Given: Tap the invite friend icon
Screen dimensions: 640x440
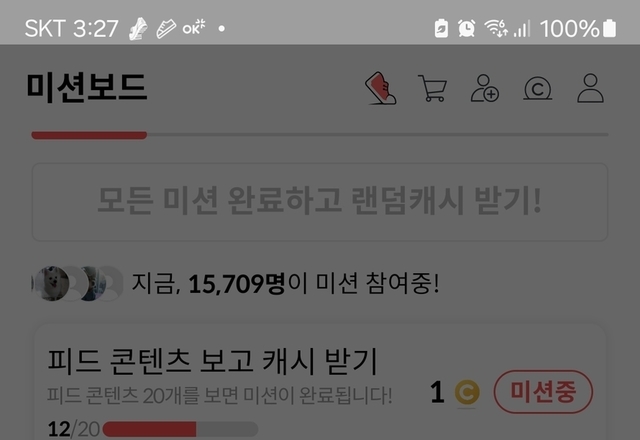Looking at the screenshot, I should (x=485, y=88).
